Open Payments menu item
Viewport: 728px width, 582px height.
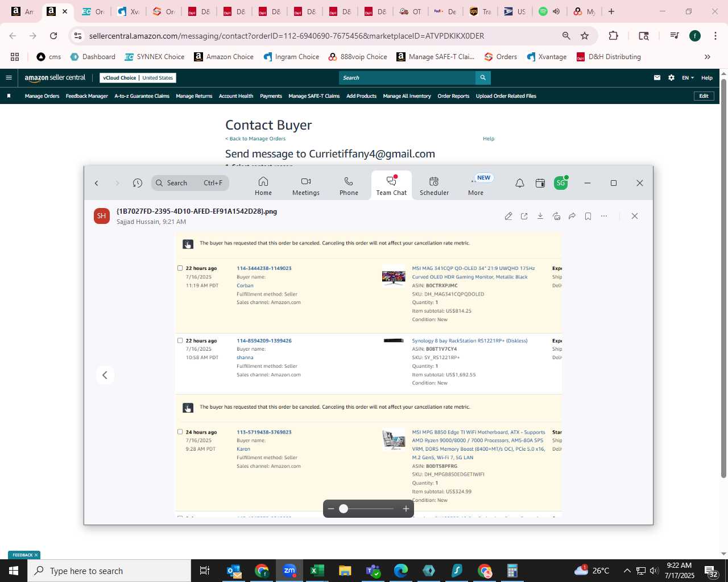point(271,96)
